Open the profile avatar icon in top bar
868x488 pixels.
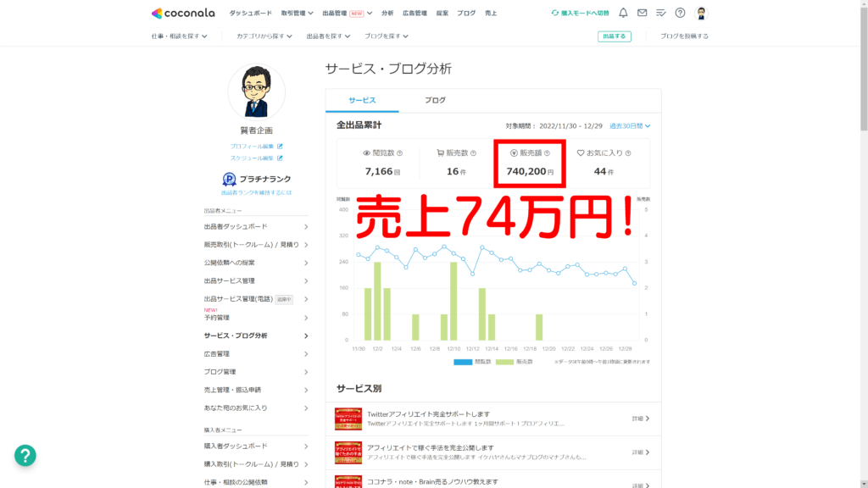pos(701,12)
